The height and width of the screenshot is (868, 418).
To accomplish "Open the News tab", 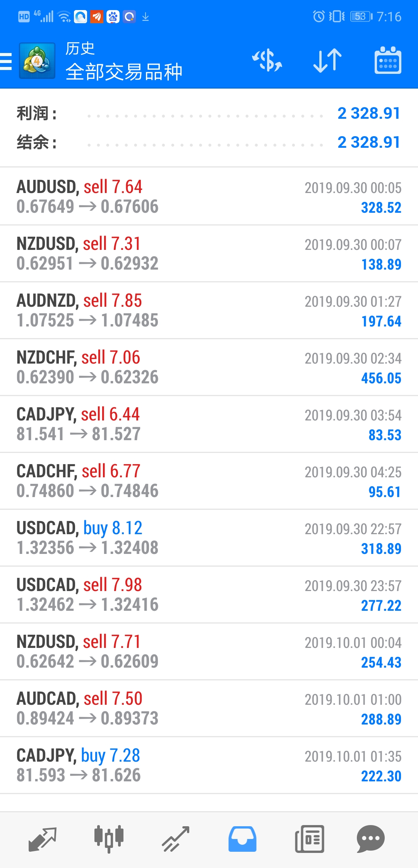I will (309, 839).
